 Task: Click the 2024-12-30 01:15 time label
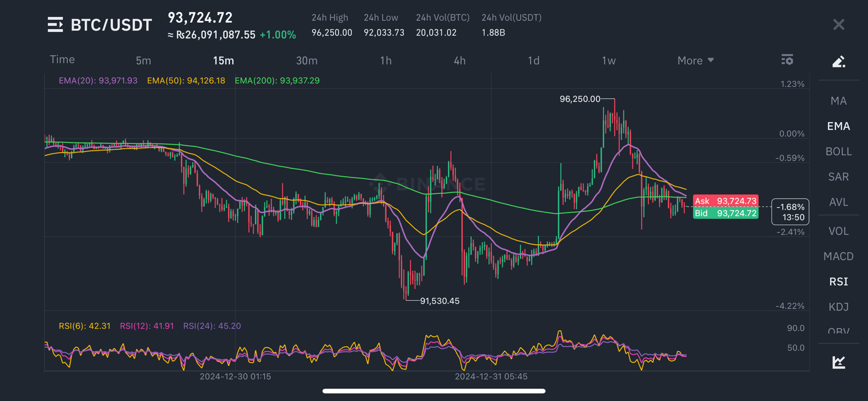235,376
